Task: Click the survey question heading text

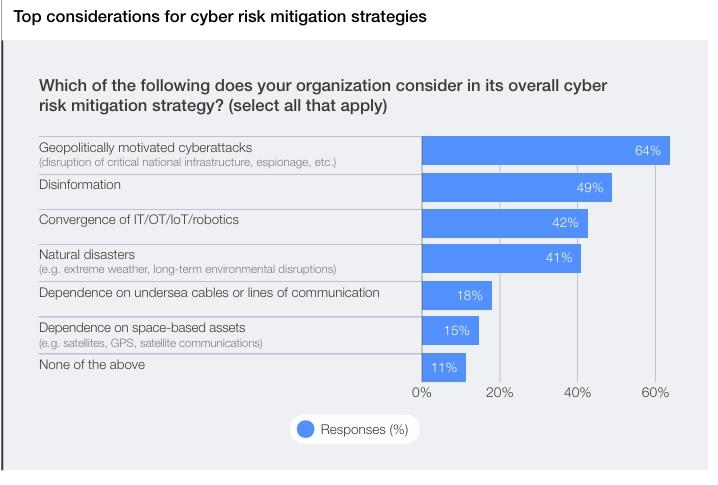Action: [322, 95]
